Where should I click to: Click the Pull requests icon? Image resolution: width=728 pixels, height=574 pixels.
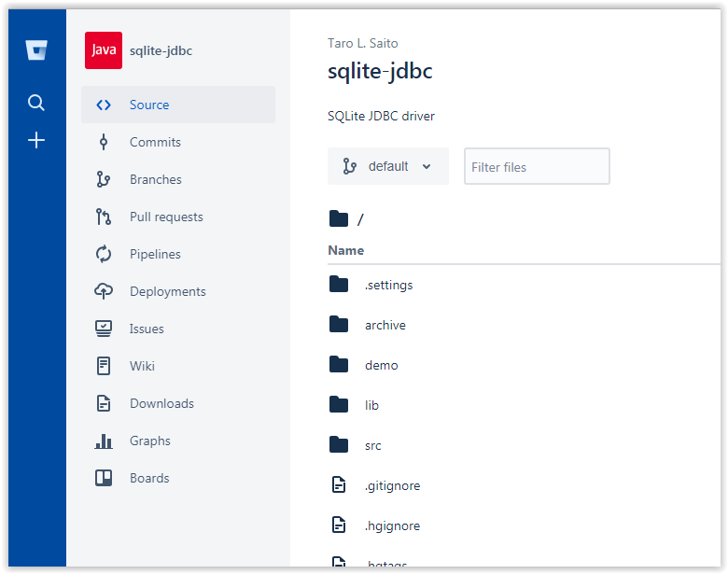click(x=103, y=217)
